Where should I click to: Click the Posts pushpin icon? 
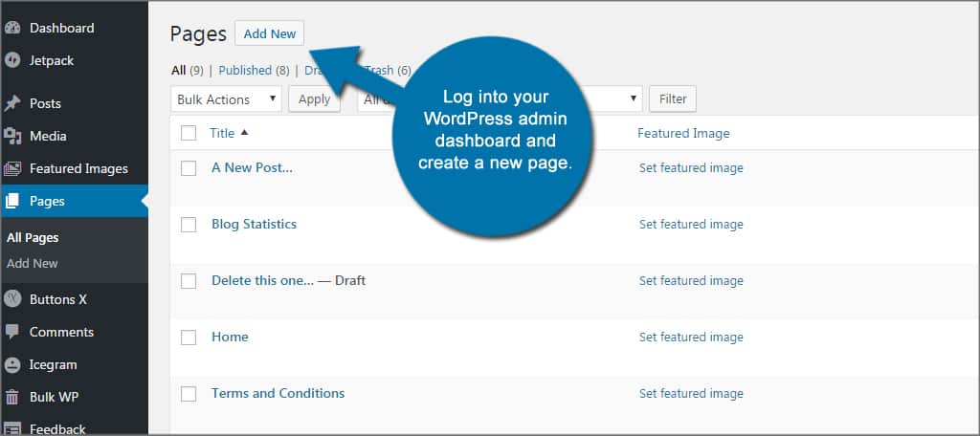click(12, 103)
